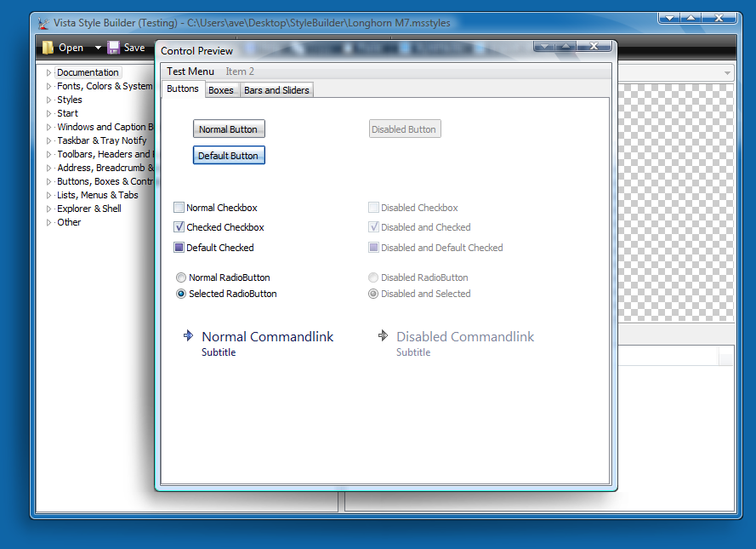
Task: Choose the Selected RadioButton option
Action: point(181,294)
